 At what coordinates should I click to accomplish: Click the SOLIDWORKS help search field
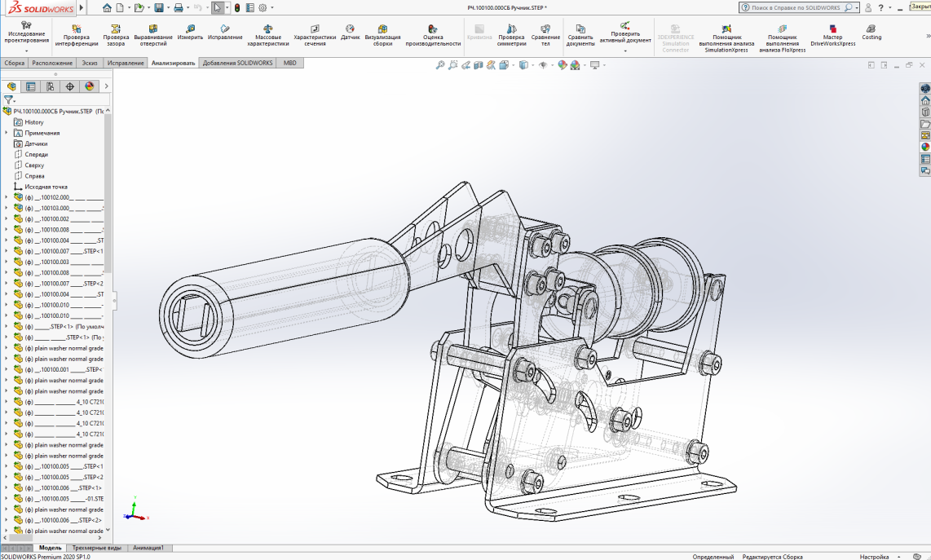tap(795, 7)
